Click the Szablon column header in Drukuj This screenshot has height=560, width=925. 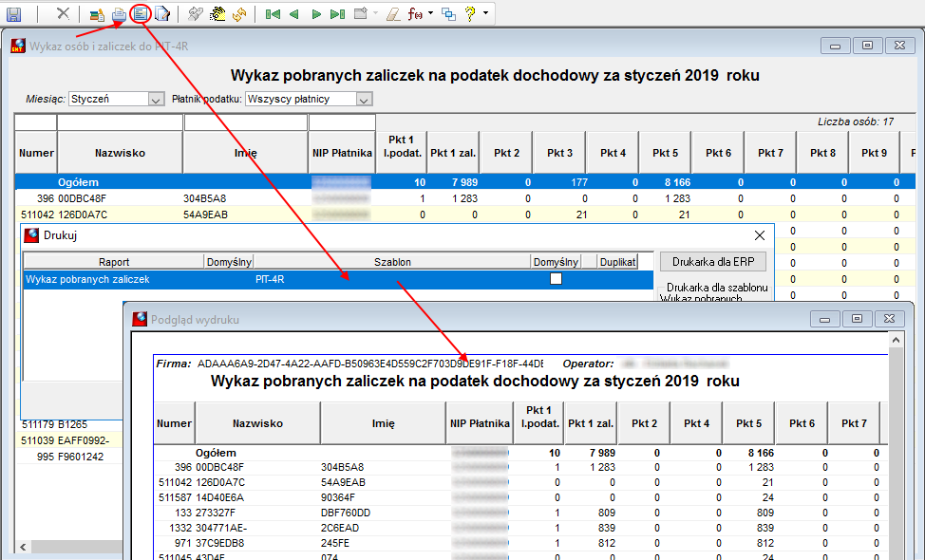392,262
